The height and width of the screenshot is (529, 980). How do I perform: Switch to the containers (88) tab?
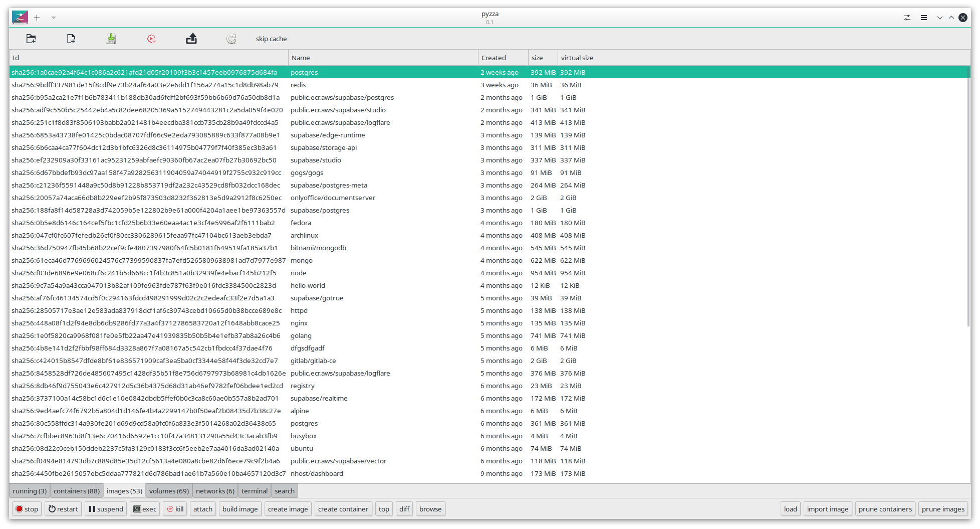point(77,491)
